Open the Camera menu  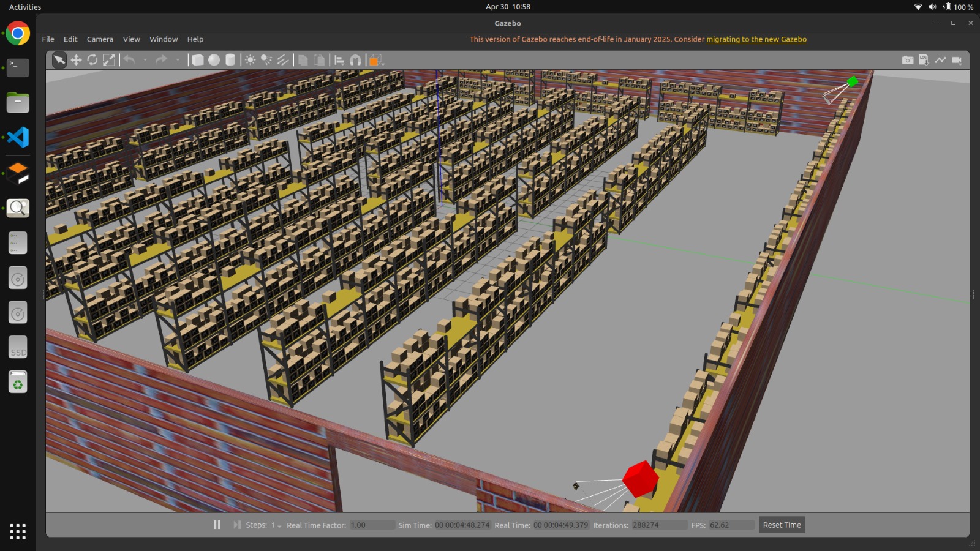coord(100,39)
